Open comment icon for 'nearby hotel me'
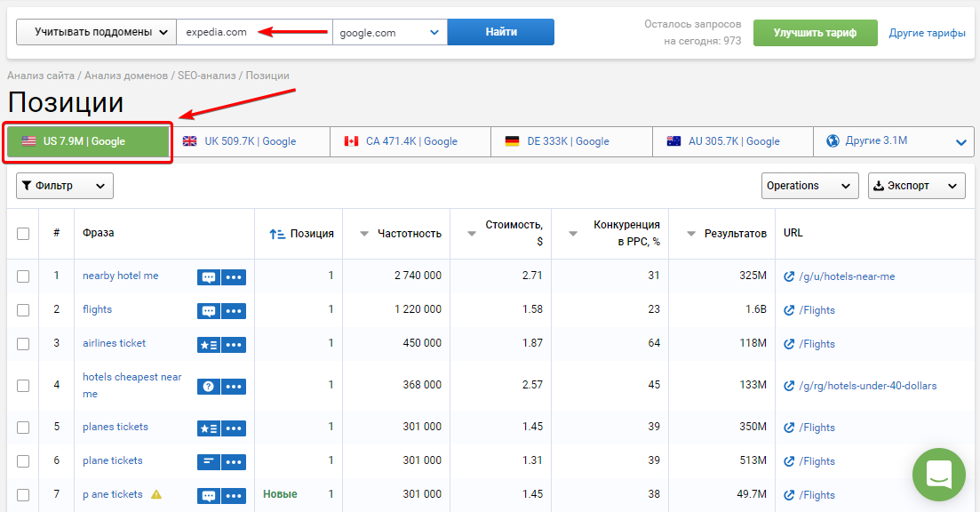 [x=209, y=277]
